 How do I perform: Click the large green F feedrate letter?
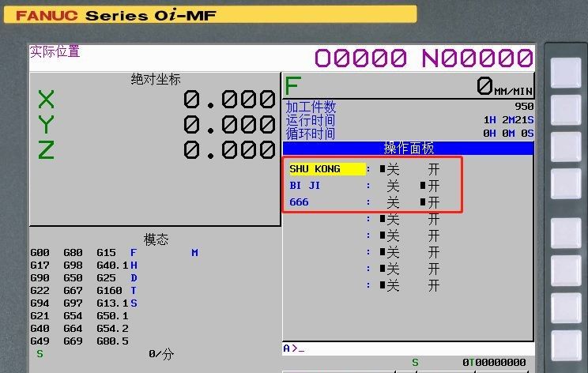293,85
